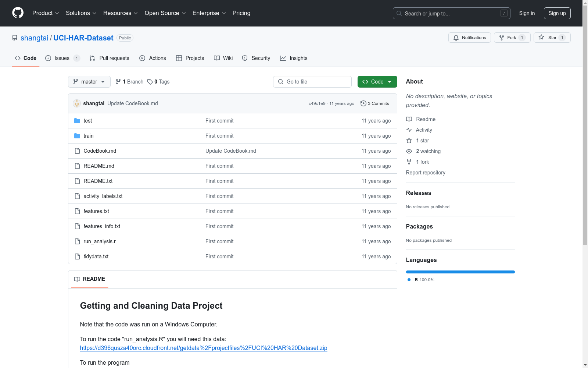Expand the Enterprise menu

(209, 13)
